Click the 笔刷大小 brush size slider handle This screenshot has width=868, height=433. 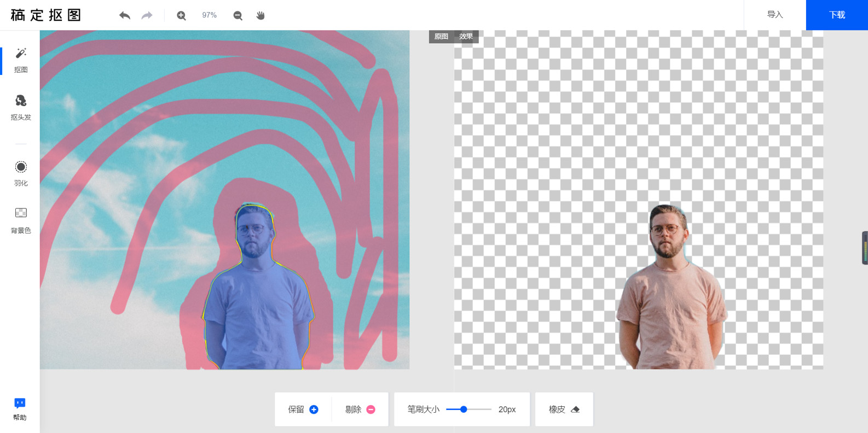tap(464, 409)
